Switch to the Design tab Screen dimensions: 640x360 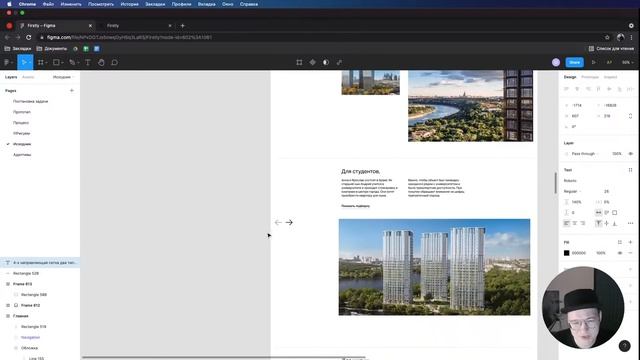[570, 77]
